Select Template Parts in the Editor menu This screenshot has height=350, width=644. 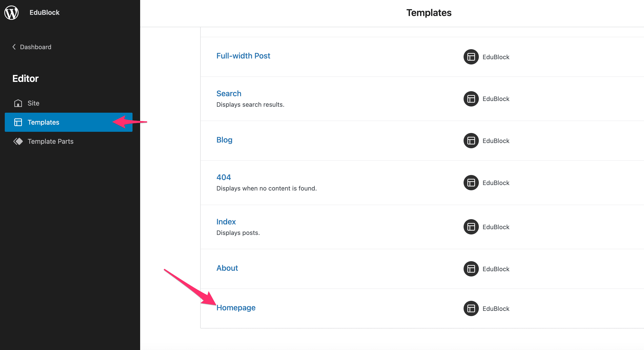50,141
